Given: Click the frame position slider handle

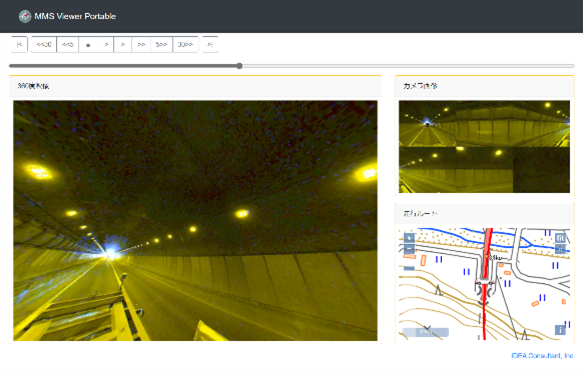Looking at the screenshot, I should (x=239, y=66).
